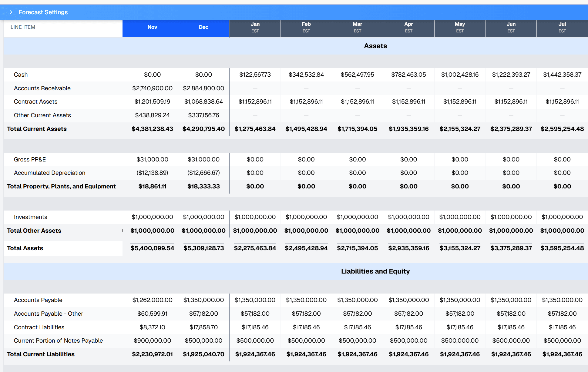Click Nov Total PP&E value $18,861.11

tap(152, 186)
